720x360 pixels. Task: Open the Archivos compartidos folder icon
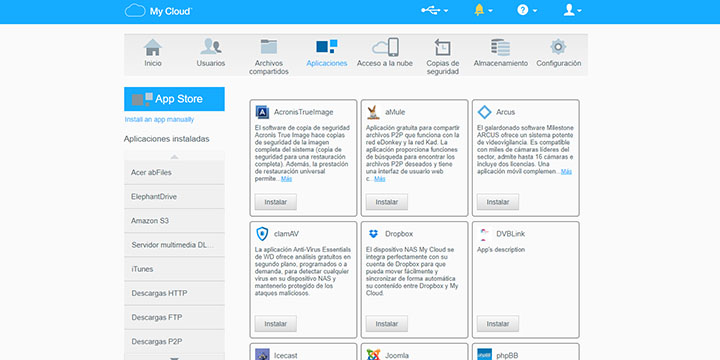(x=269, y=47)
